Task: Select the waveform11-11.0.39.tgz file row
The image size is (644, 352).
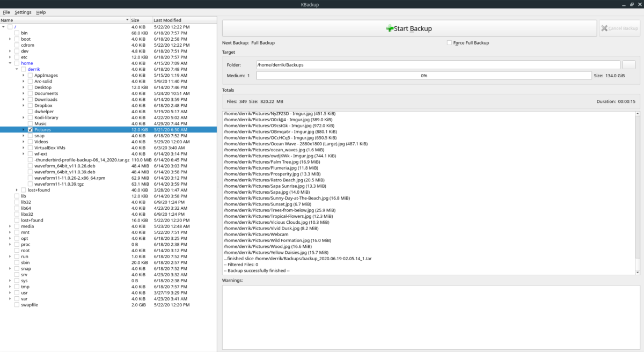Action: click(60, 184)
